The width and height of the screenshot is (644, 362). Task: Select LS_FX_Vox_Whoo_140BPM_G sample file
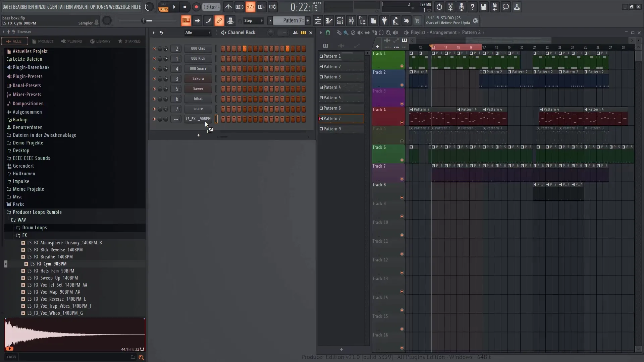click(55, 313)
